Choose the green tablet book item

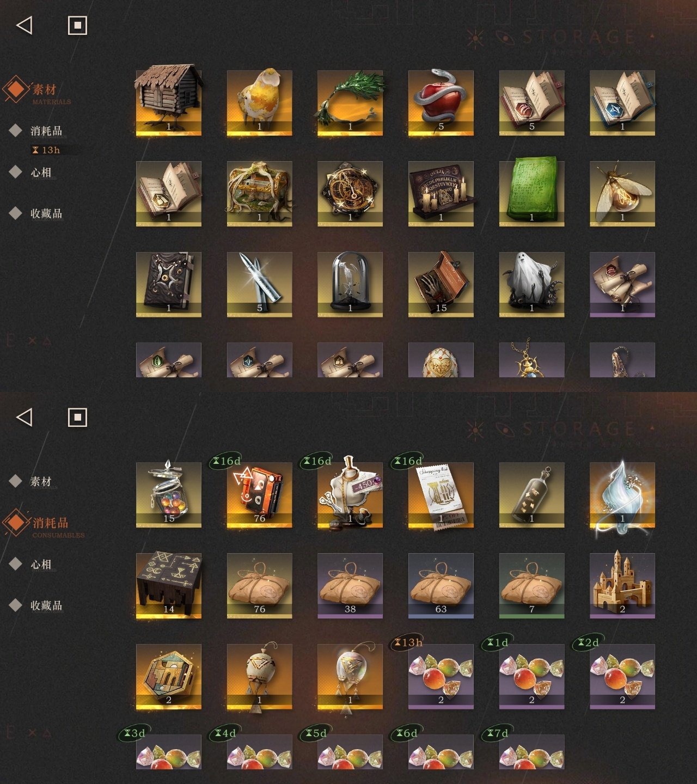532,193
